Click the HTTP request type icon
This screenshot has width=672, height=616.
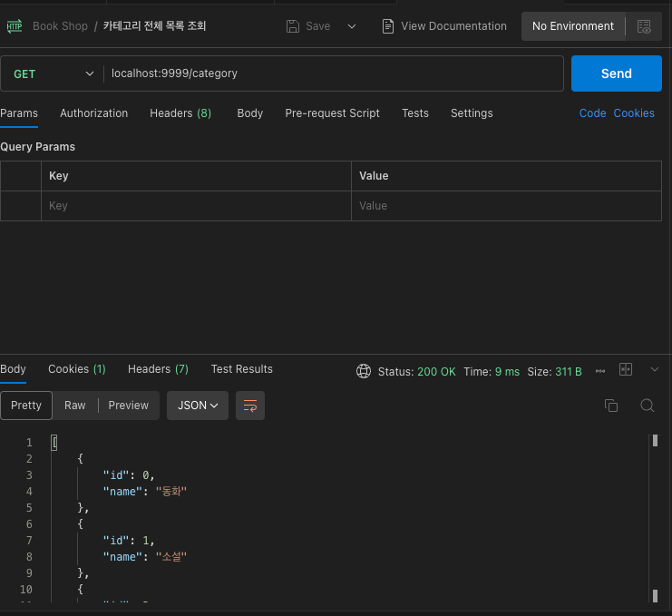point(15,26)
